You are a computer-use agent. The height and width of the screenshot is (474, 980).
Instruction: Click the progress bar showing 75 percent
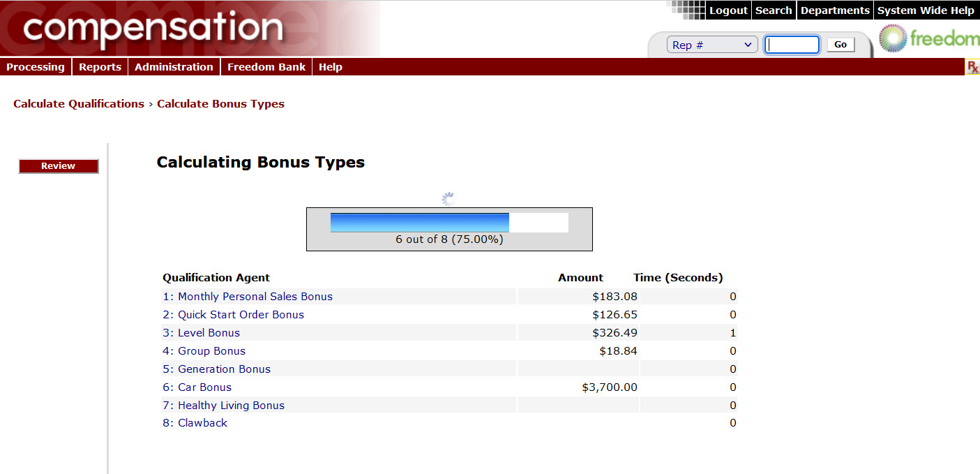click(449, 222)
